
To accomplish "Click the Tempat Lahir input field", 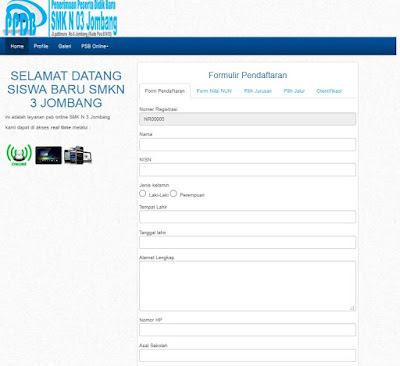I will tap(247, 217).
